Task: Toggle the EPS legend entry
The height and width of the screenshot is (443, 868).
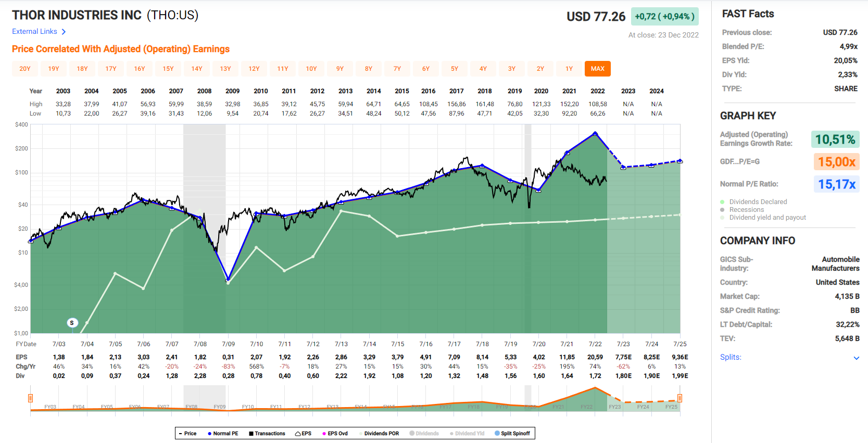Action: click(x=303, y=434)
